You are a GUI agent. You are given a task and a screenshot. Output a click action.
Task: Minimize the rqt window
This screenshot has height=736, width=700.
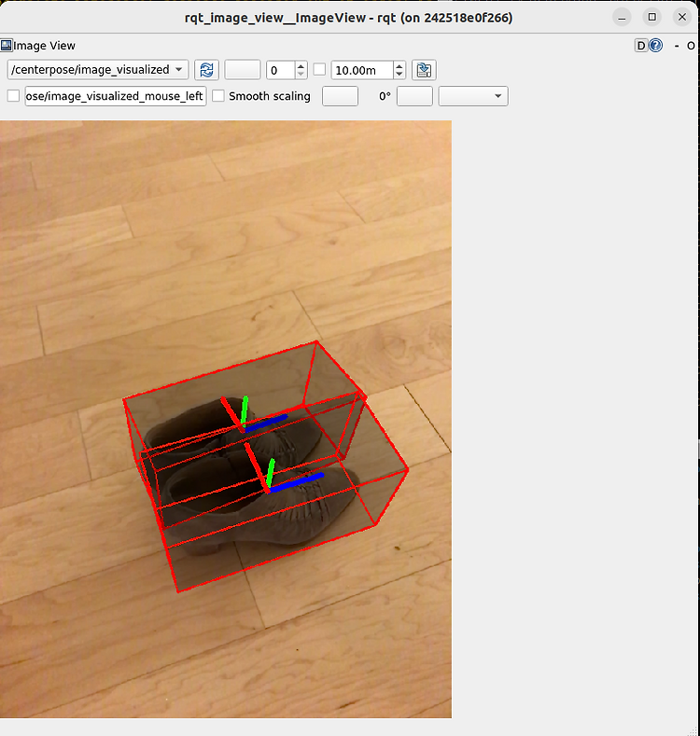(622, 18)
